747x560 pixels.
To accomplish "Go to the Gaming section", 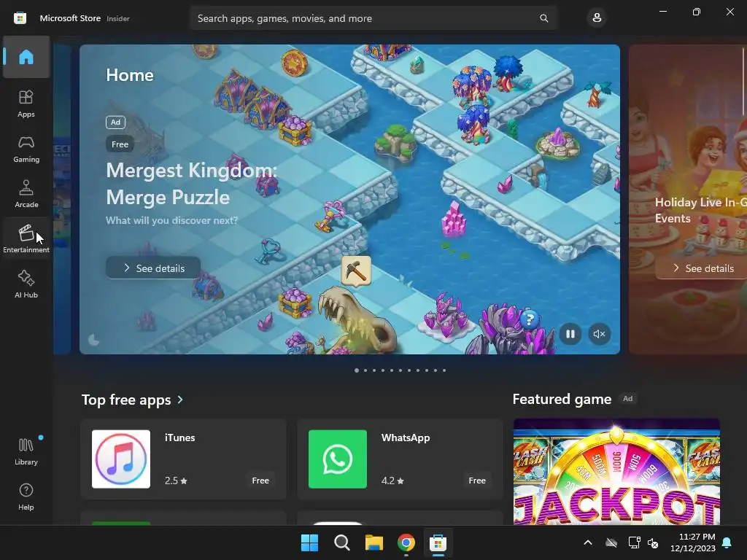I will click(26, 149).
